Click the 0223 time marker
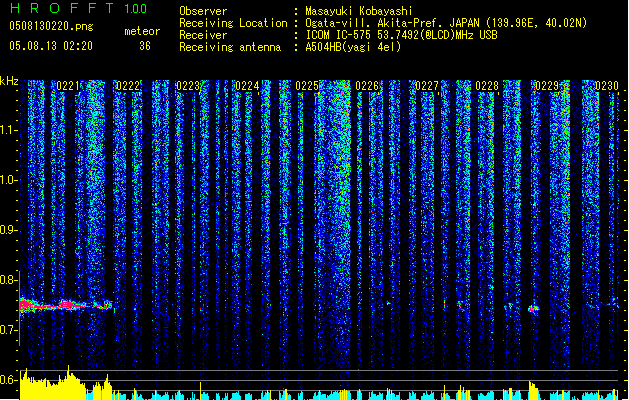Image resolution: width=629 pixels, height=400 pixels. 188,86
